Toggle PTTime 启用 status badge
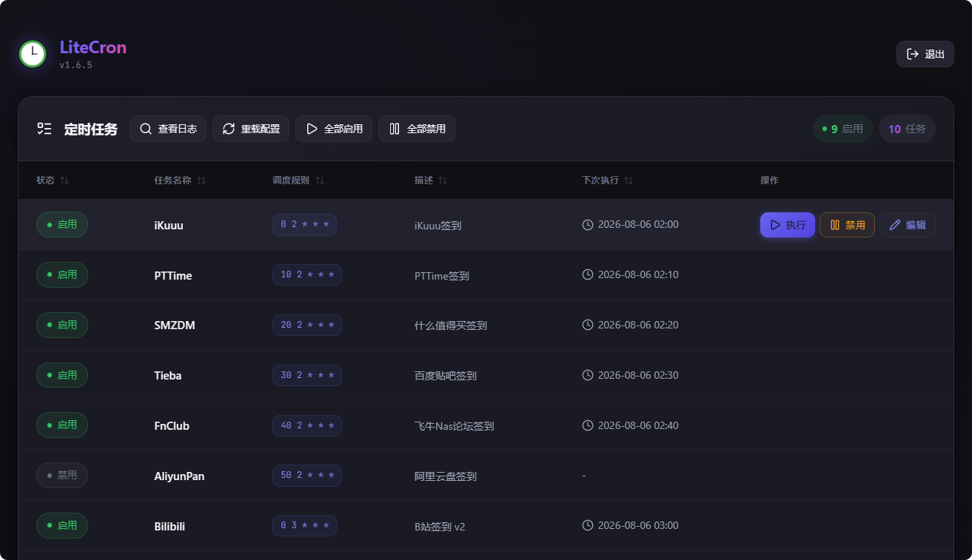This screenshot has height=560, width=972. tap(62, 274)
